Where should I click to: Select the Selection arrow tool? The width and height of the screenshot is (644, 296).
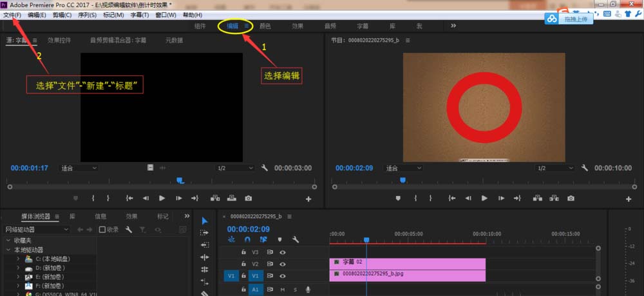pyautogui.click(x=205, y=221)
